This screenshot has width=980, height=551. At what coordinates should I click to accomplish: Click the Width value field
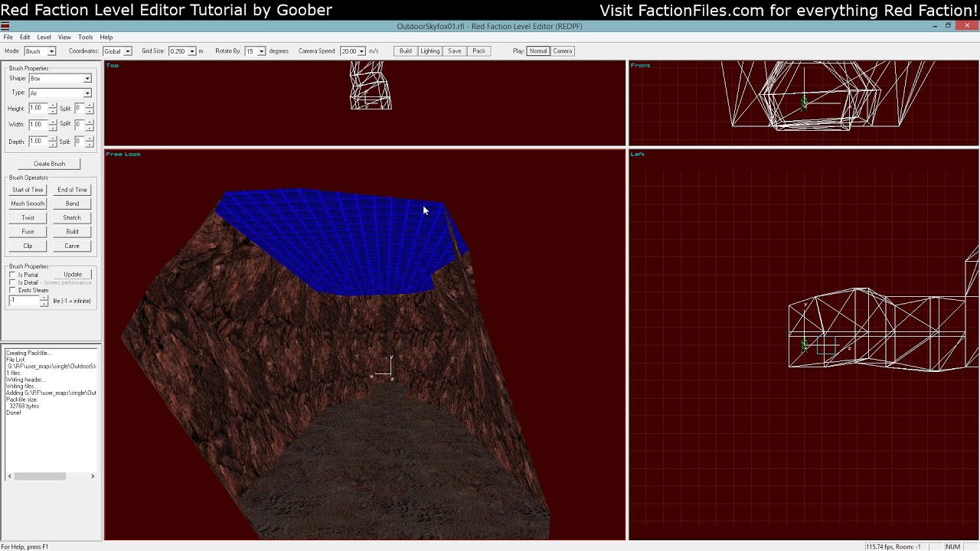click(38, 125)
